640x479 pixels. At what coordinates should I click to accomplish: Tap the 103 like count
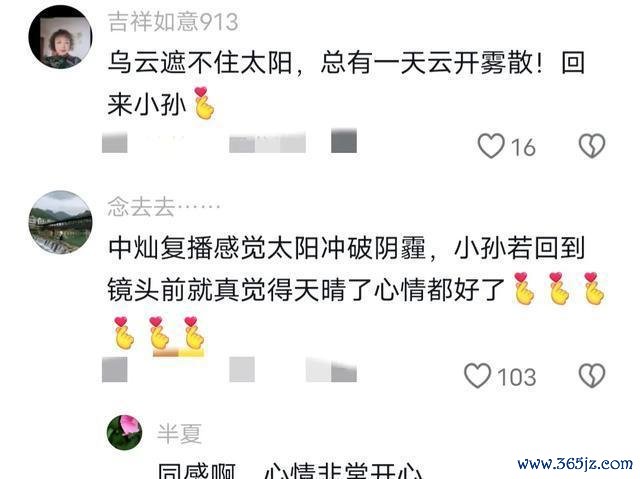point(517,377)
